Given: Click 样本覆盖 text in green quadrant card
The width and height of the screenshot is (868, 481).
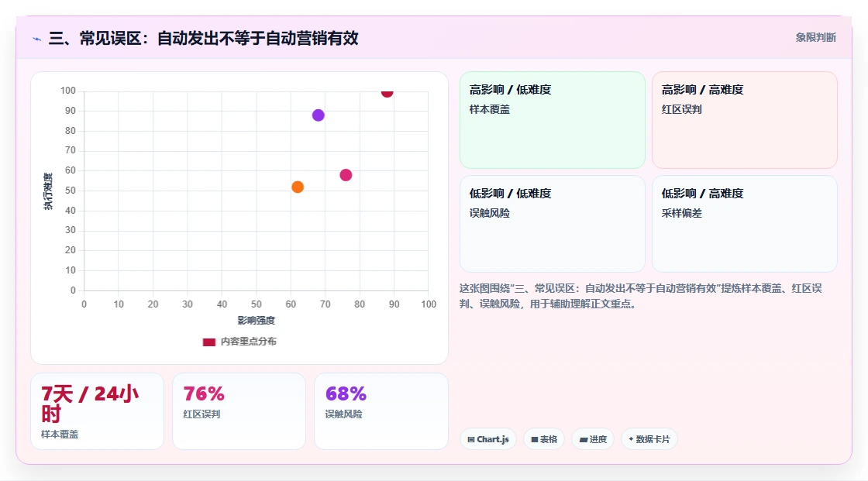Looking at the screenshot, I should click(x=489, y=109).
